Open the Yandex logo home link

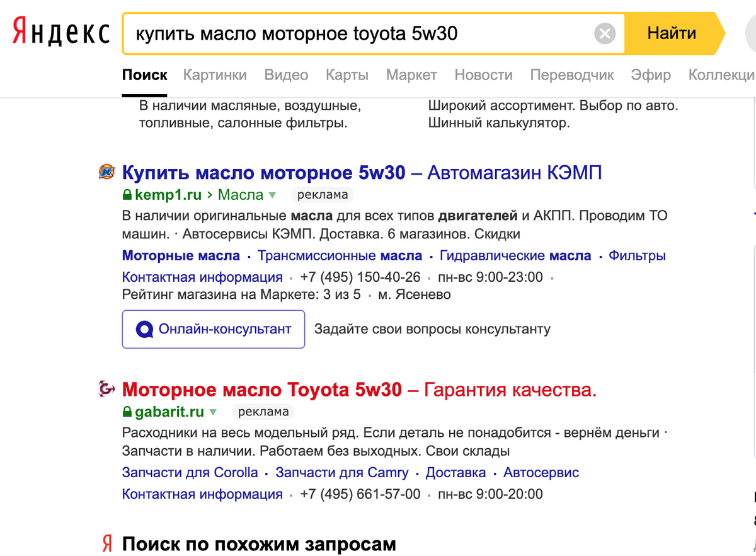(x=61, y=33)
